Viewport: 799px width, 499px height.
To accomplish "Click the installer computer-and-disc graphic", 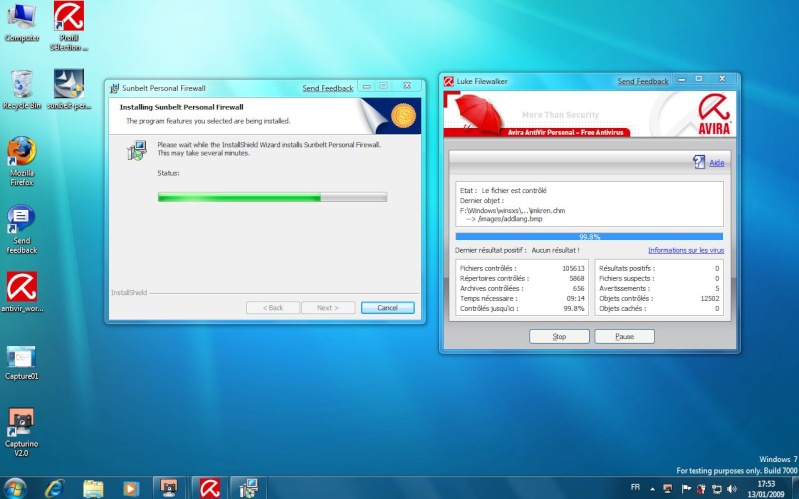I will point(137,150).
